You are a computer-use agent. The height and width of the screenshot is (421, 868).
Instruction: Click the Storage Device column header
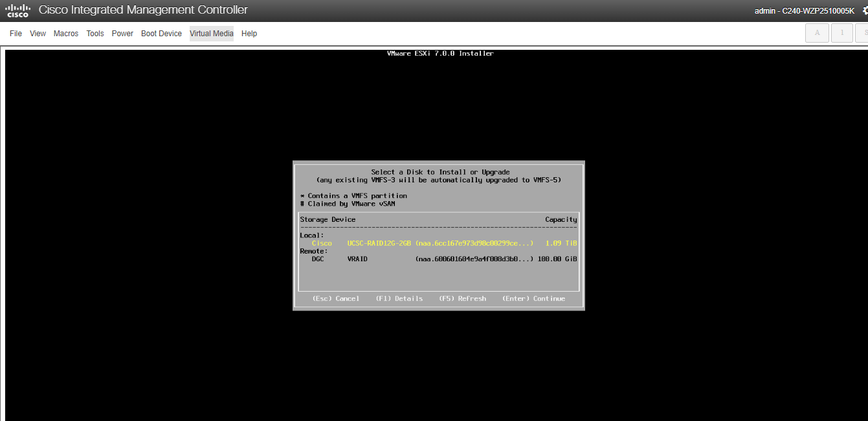coord(328,220)
